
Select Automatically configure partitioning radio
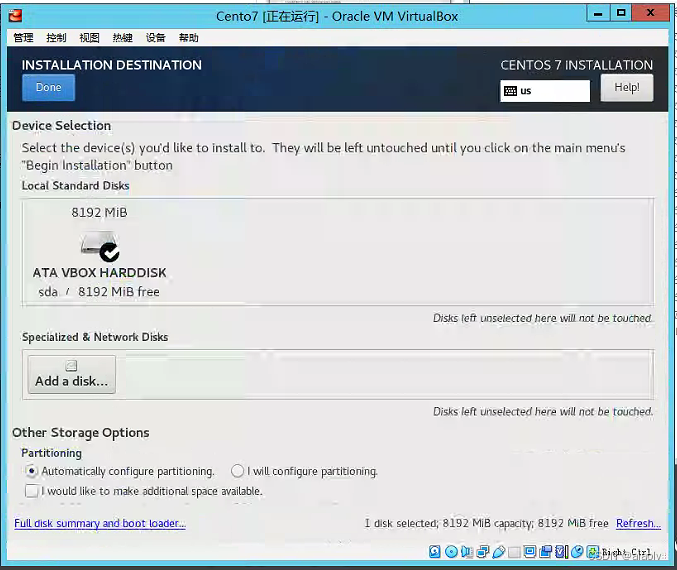(32, 471)
